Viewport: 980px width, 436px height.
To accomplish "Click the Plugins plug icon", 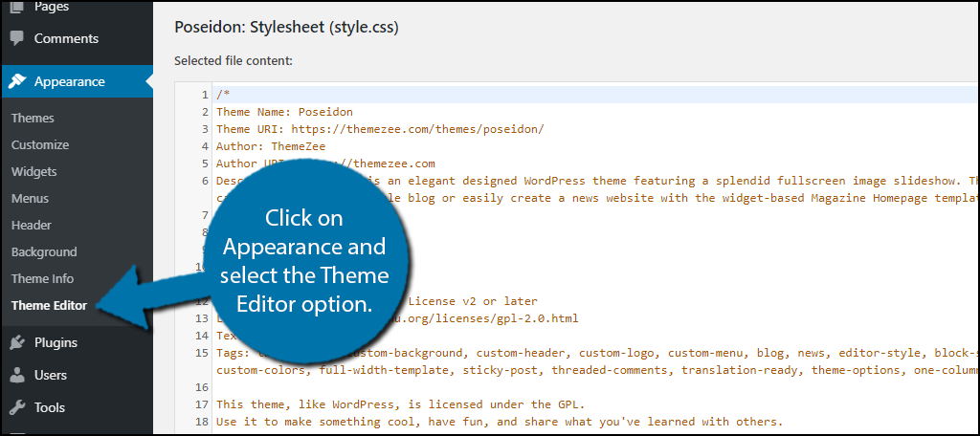I will 17,342.
